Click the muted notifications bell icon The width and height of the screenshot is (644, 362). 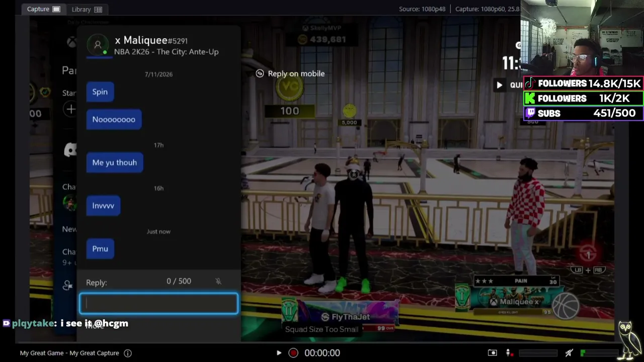(x=218, y=281)
